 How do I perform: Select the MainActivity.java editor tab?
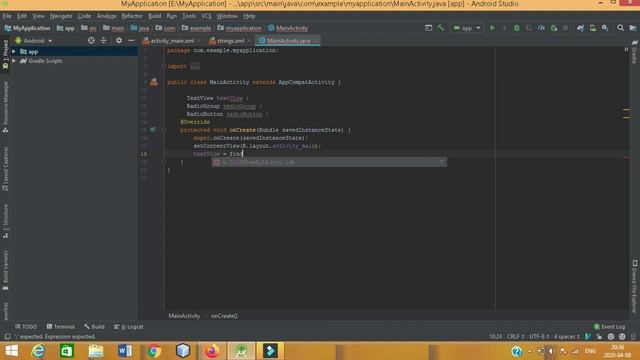tap(288, 41)
